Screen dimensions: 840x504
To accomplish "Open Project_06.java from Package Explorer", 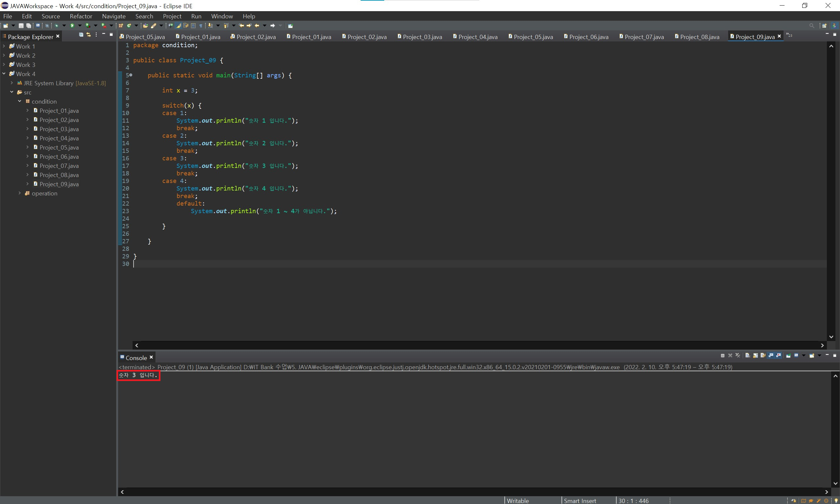I will [x=59, y=156].
